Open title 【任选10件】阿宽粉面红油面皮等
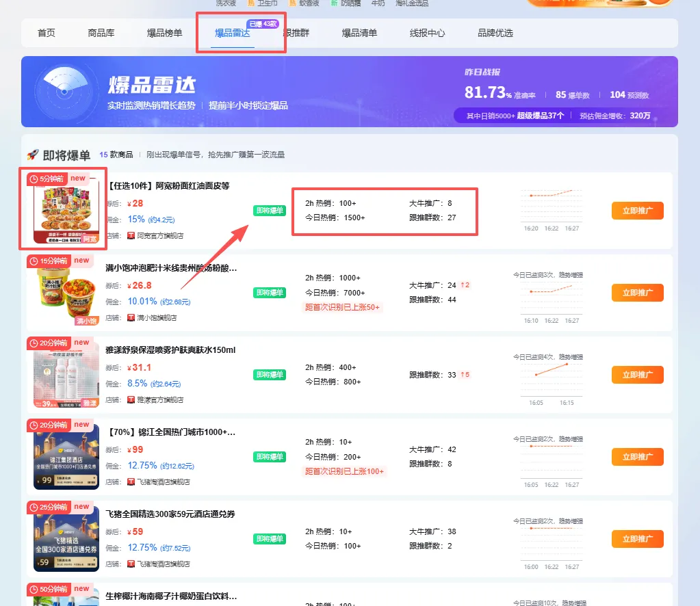This screenshot has width=700, height=606. click(x=168, y=185)
